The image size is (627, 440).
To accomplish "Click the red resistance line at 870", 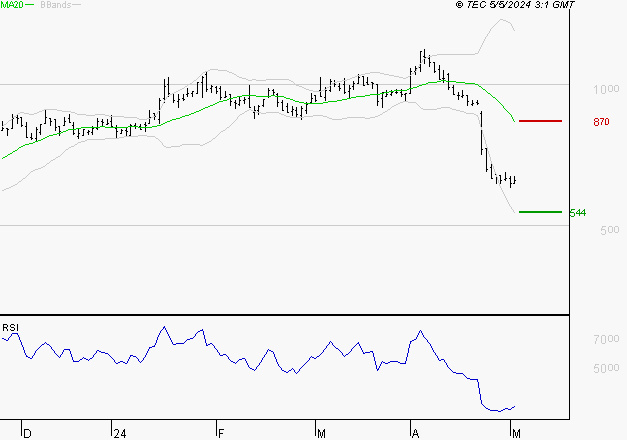I will pos(540,121).
